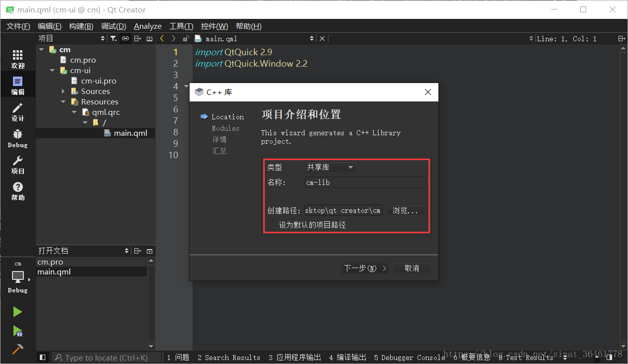Open the 帮助 (Help) mode

tap(18, 191)
